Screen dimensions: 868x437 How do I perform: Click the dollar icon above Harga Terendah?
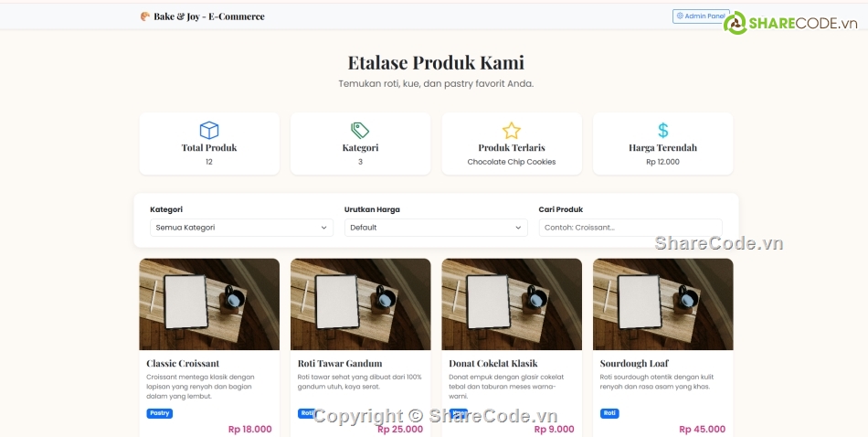tap(662, 130)
